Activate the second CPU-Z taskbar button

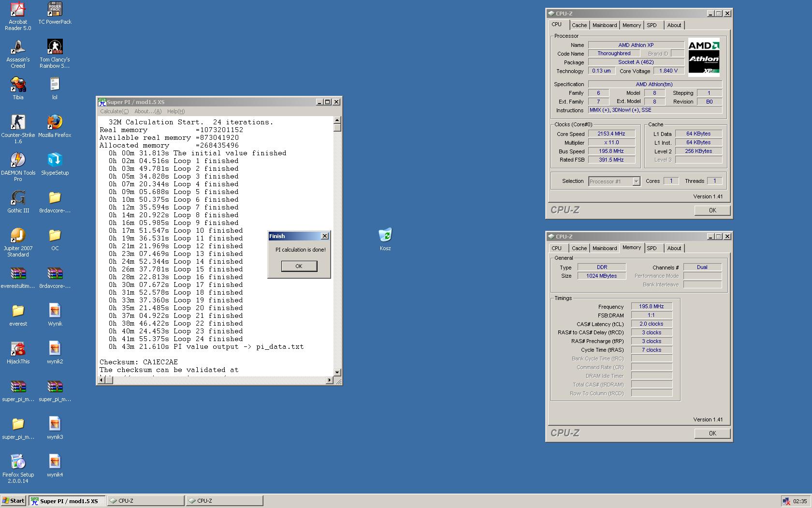[225, 501]
